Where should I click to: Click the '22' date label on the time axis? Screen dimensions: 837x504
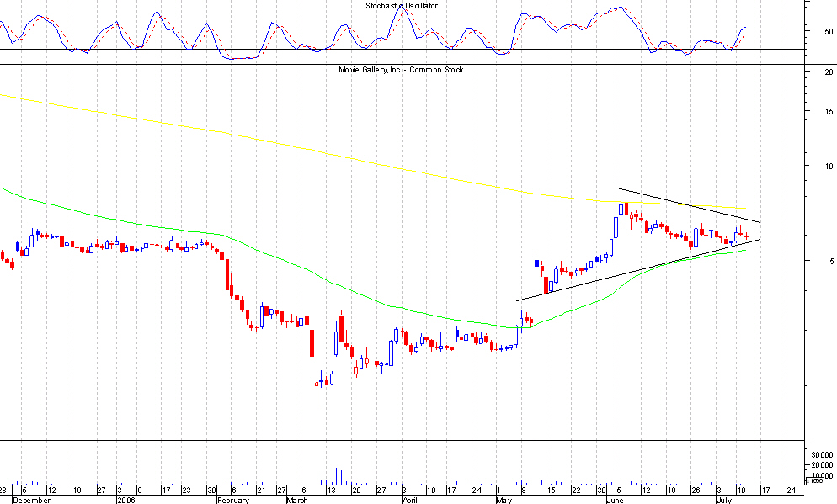pos(577,491)
